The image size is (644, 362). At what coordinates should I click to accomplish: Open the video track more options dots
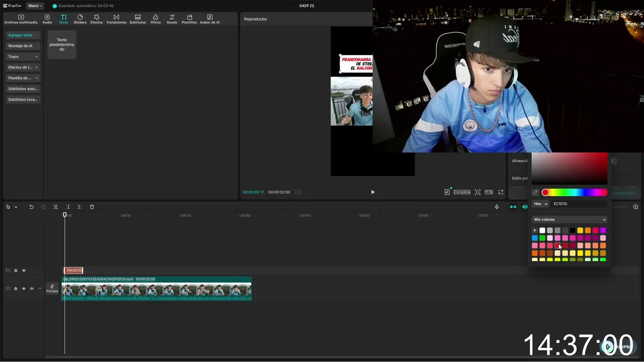tap(40, 289)
